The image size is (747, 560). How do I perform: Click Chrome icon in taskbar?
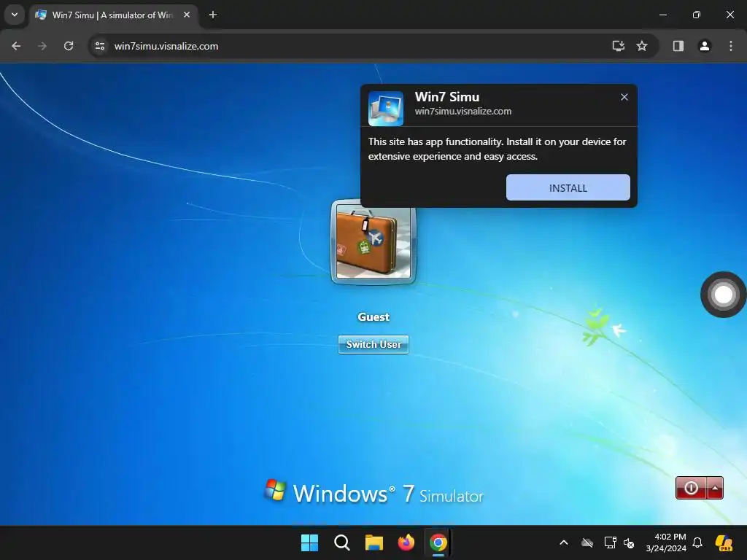pos(438,542)
